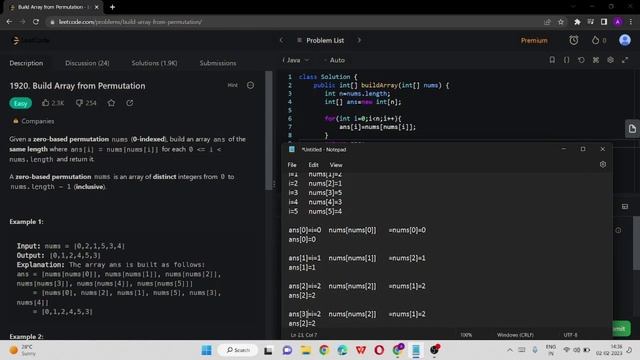The width and height of the screenshot is (640, 360).
Task: Show hidden system tray icons chevron
Action: pos(509,350)
